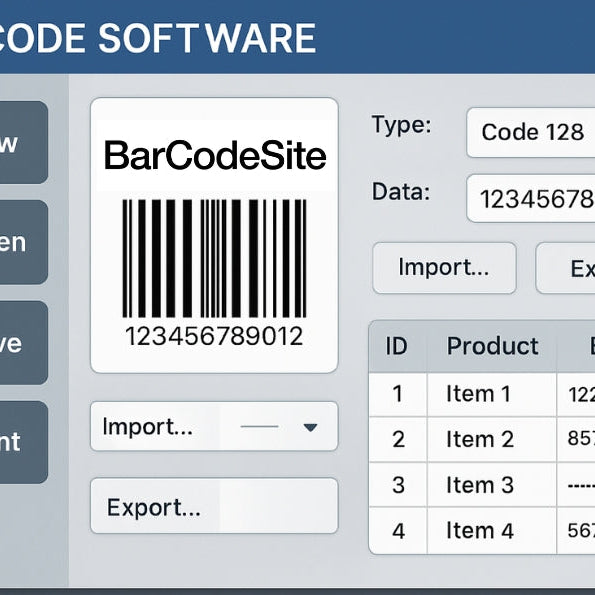The image size is (595, 595).
Task: Click the ID cell of row 4
Action: coord(398,530)
